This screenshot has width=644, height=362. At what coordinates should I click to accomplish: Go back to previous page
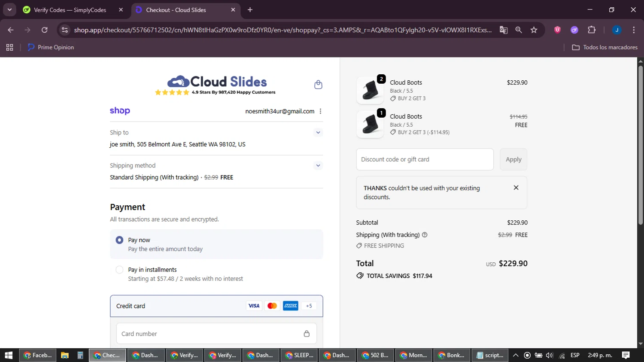[11, 30]
